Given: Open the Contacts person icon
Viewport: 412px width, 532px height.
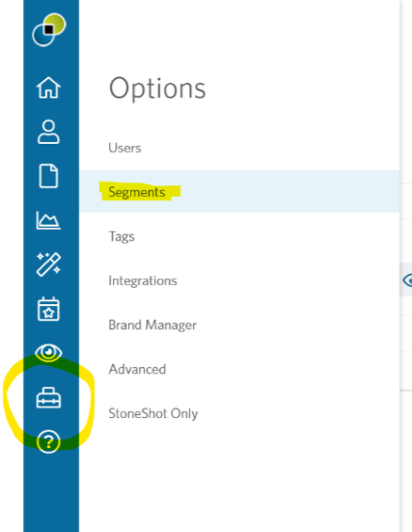Looking at the screenshot, I should (48, 132).
